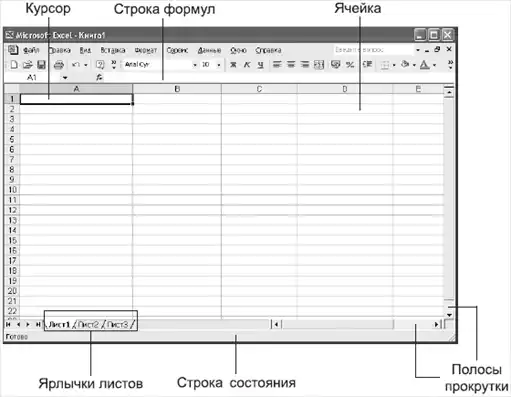
Task: Go to last sheet tab navigation arrow
Action: (x=38, y=324)
